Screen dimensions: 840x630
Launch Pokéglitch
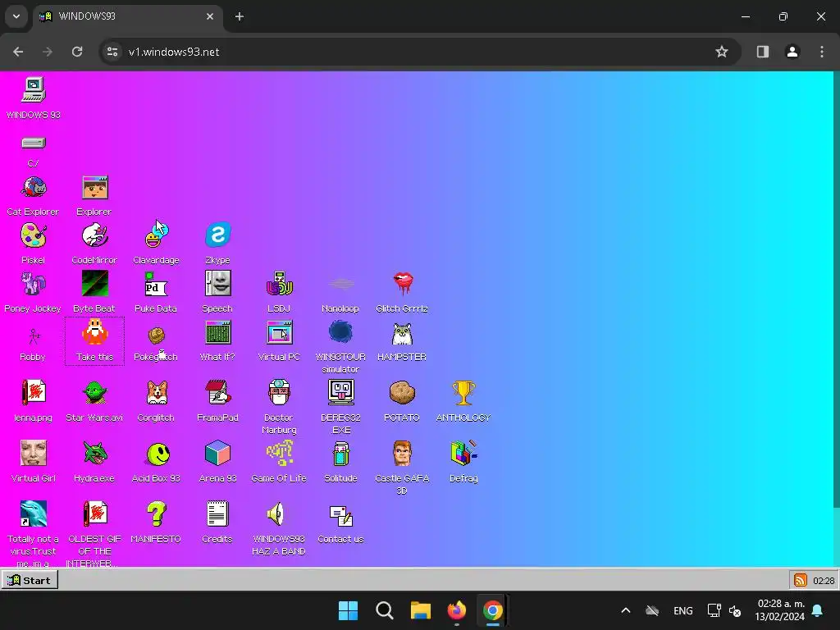click(x=156, y=336)
